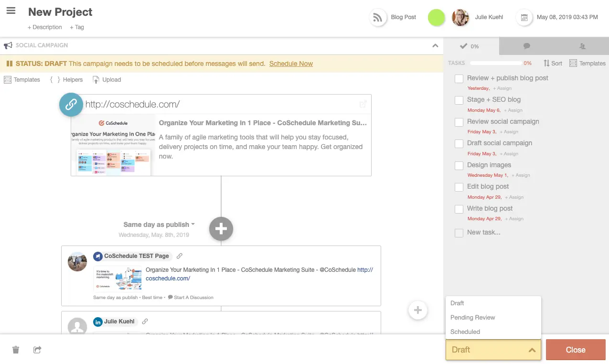This screenshot has height=364, width=609.
Task: Click the Helpers braces icon
Action: click(55, 80)
